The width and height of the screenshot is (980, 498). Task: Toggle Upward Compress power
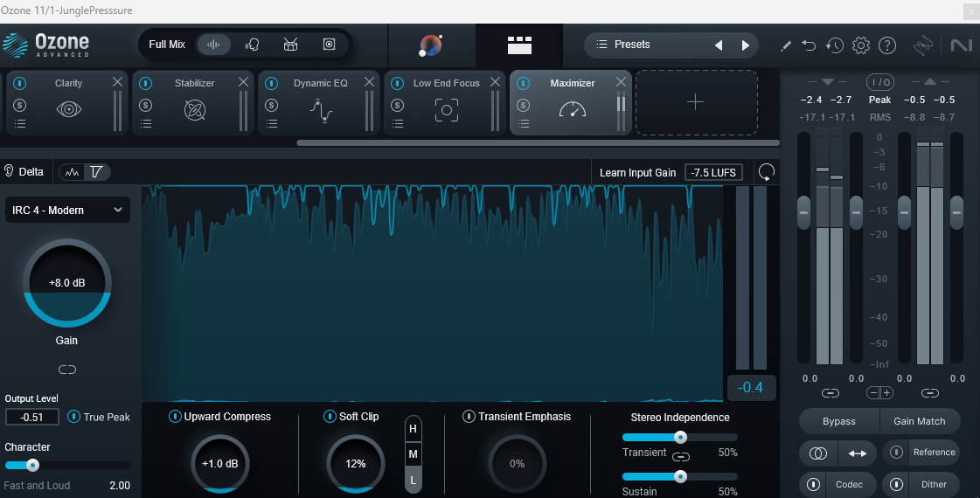175,416
